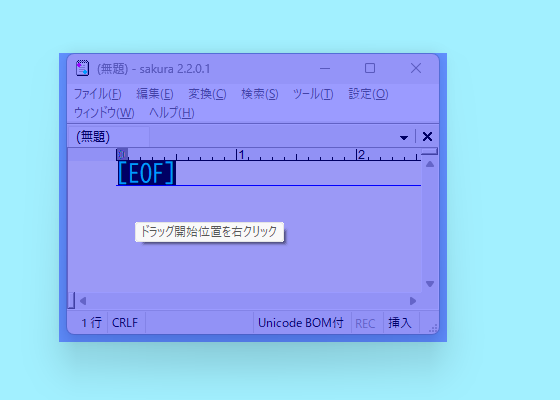Open the 変換(C) menu
The image size is (560, 400).
tap(207, 94)
